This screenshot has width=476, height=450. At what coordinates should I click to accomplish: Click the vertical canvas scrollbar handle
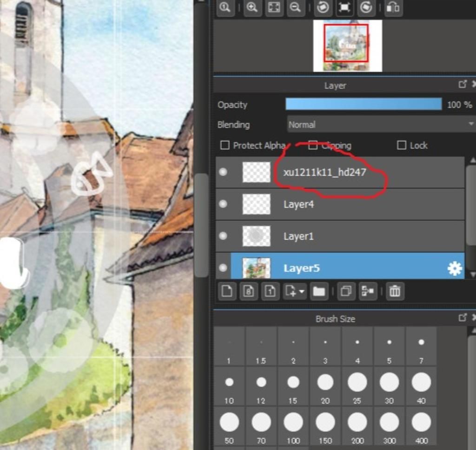[201, 225]
